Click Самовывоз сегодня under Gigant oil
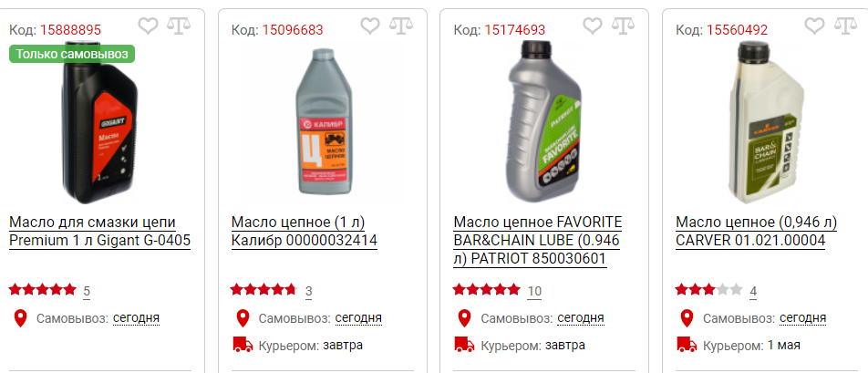This screenshot has height=373, width=868. [136, 318]
